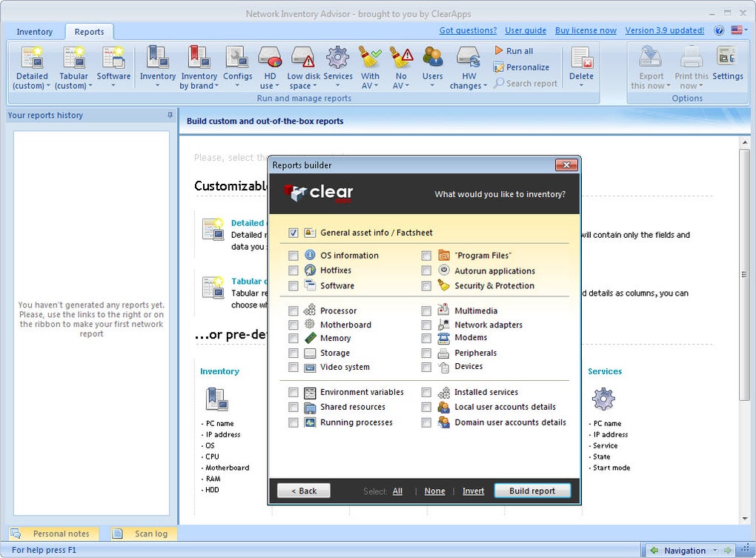Check the Memory checkbox
The width and height of the screenshot is (756, 558).
point(294,338)
